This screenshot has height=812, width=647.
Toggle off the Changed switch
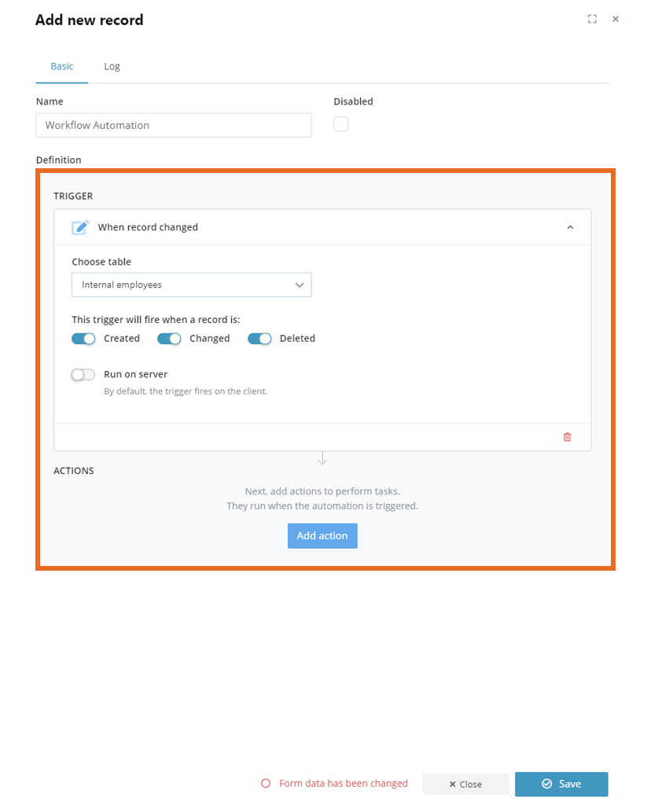(169, 339)
